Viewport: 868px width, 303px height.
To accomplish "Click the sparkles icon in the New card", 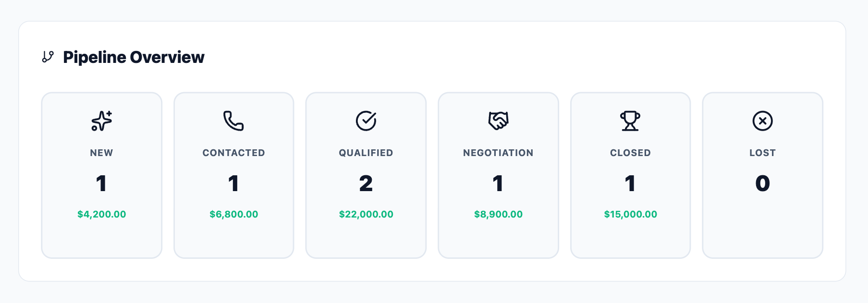I will click(x=101, y=121).
